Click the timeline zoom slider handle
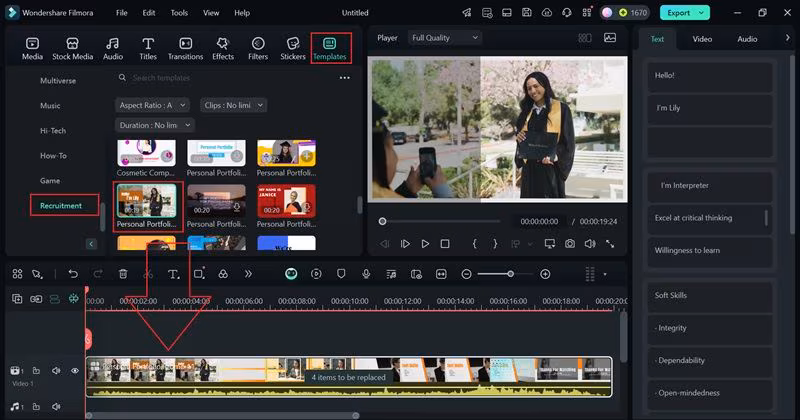Screen dimensions: 800x420 click(510, 274)
